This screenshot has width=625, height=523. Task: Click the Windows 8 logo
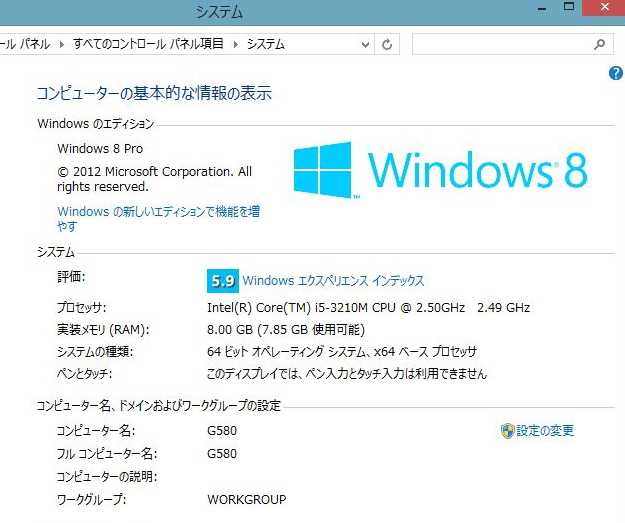[x=440, y=170]
